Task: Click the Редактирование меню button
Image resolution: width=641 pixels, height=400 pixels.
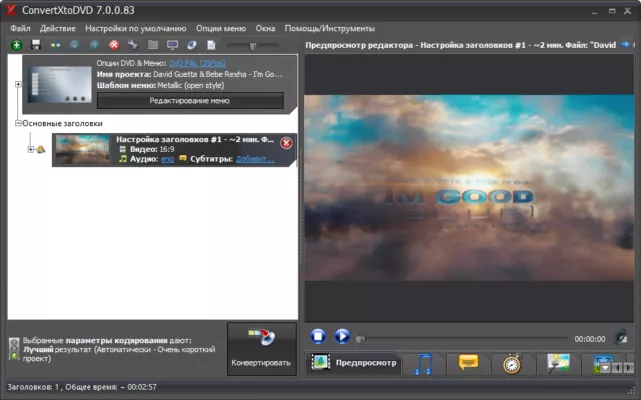Action: click(x=190, y=101)
